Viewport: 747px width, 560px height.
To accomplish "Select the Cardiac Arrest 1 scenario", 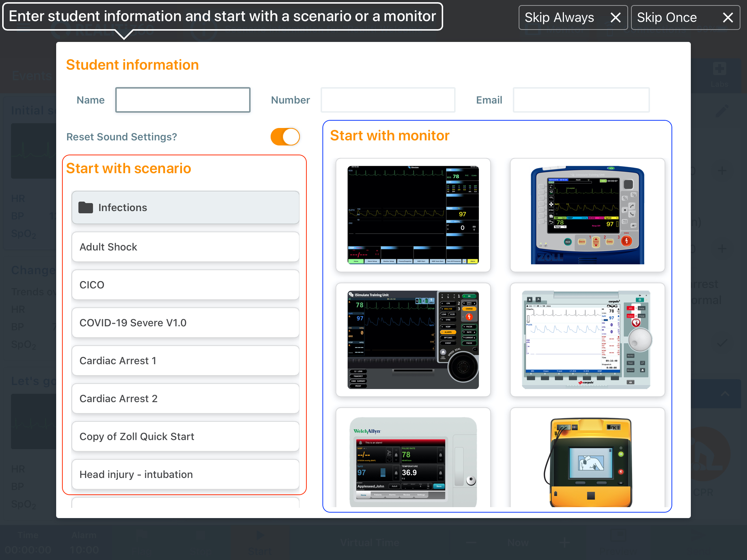I will pyautogui.click(x=185, y=361).
